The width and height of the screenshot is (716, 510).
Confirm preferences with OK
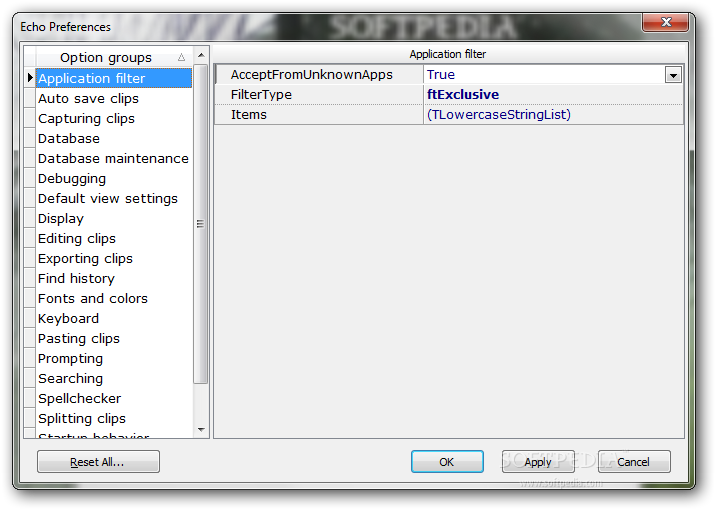coord(447,462)
